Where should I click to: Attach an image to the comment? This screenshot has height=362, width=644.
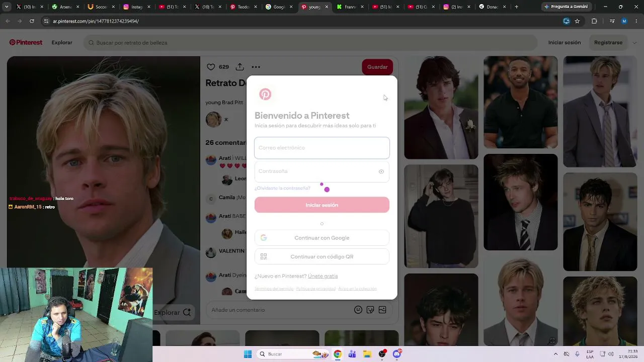[x=382, y=310]
